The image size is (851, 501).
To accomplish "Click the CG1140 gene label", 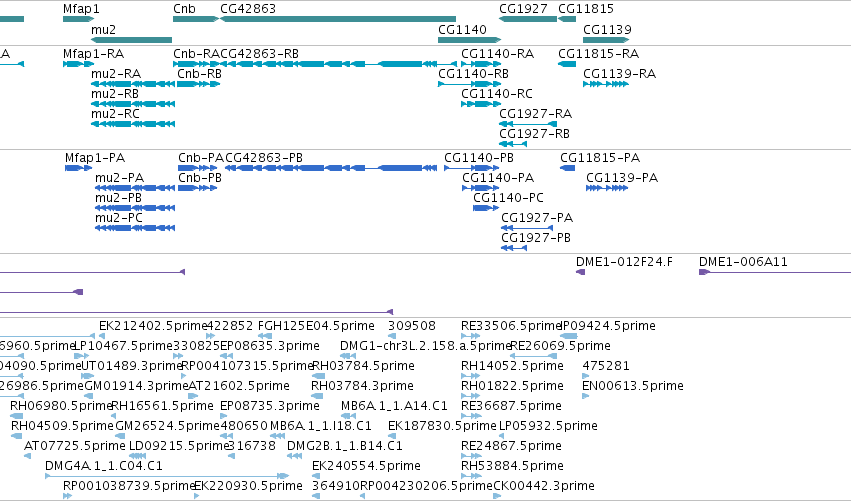I will click(462, 29).
